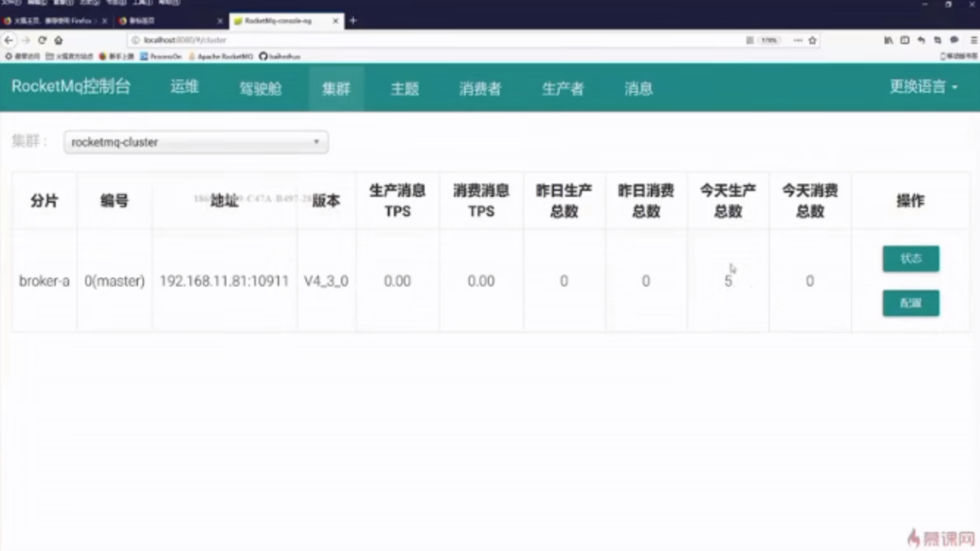980x551 pixels.
Task: Close the middle new-tab page tab
Action: tap(220, 21)
